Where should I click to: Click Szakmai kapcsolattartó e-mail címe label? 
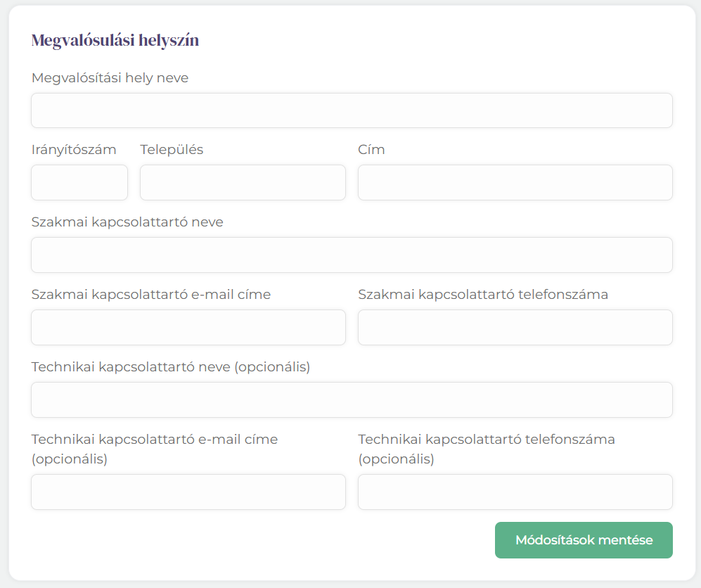coord(151,294)
